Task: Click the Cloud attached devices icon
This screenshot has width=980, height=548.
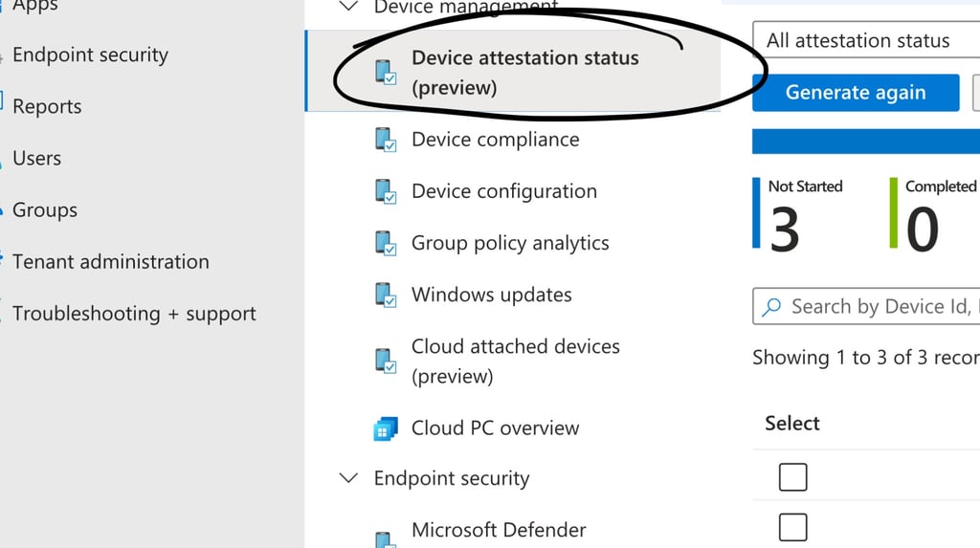Action: [x=386, y=361]
